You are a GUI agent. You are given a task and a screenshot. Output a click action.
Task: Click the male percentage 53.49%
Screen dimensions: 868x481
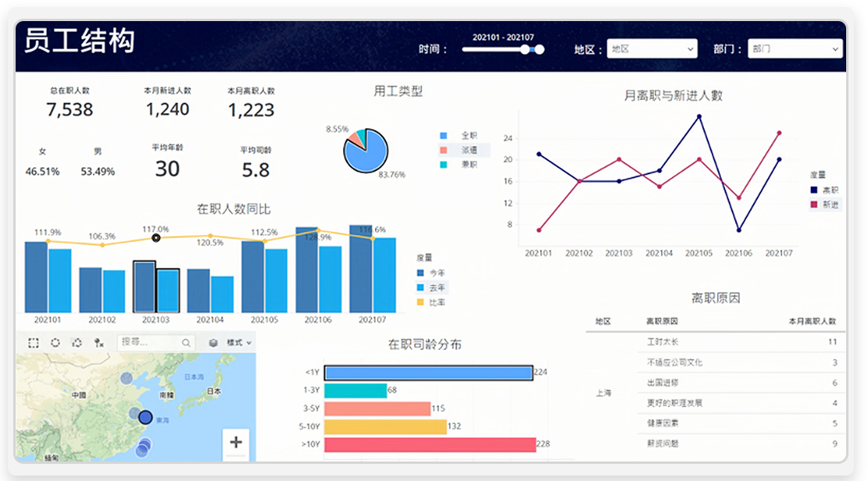pos(98,172)
